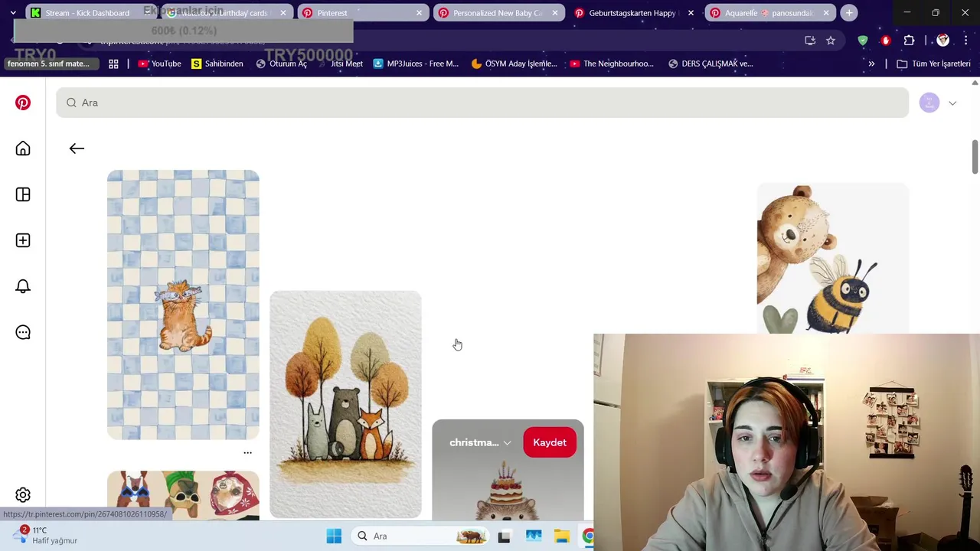Open File Explorer from the taskbar
The width and height of the screenshot is (980, 551).
[x=562, y=536]
